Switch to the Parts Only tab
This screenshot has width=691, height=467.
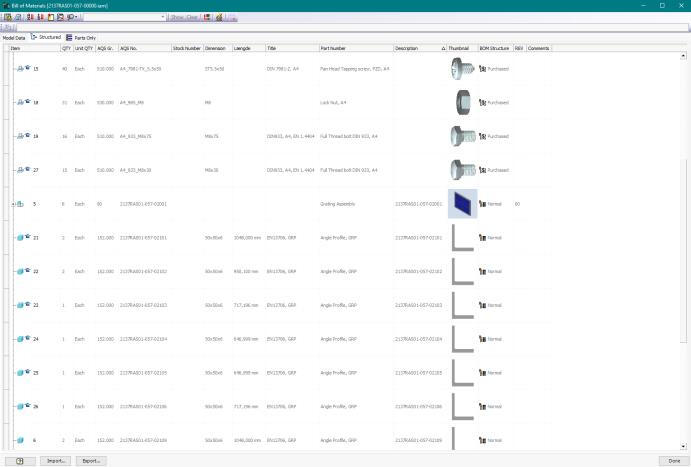click(x=81, y=37)
